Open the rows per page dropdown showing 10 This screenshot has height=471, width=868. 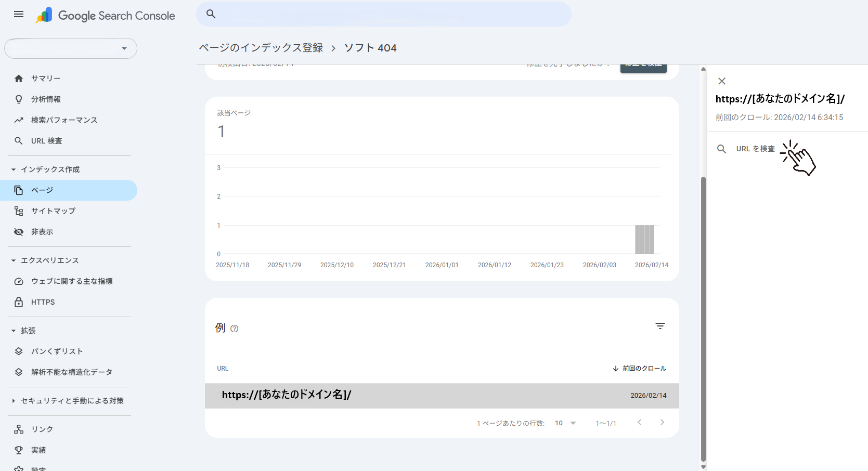click(565, 423)
